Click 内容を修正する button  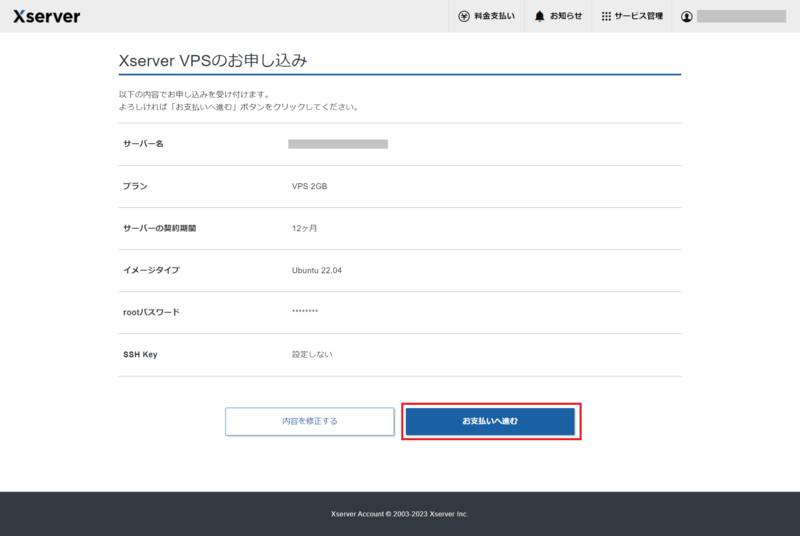(x=310, y=421)
